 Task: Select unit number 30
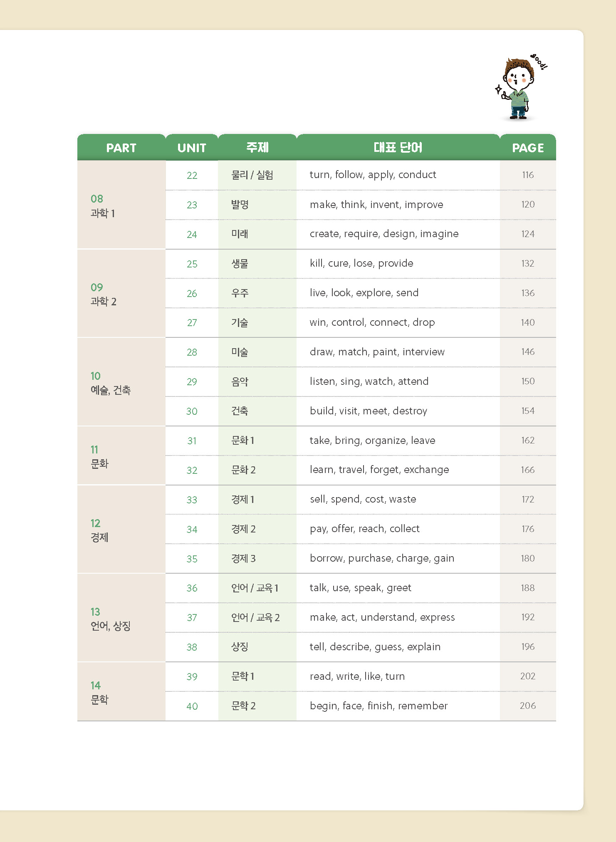click(192, 411)
